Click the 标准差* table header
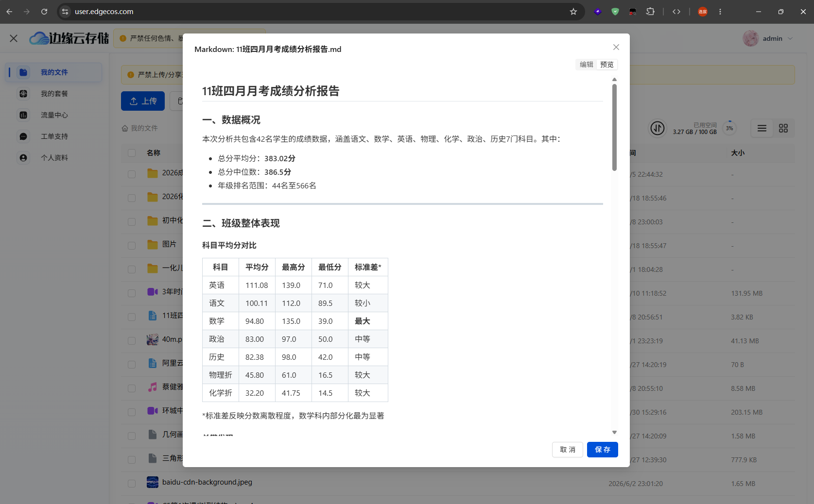Image resolution: width=814 pixels, height=504 pixels. 368,267
